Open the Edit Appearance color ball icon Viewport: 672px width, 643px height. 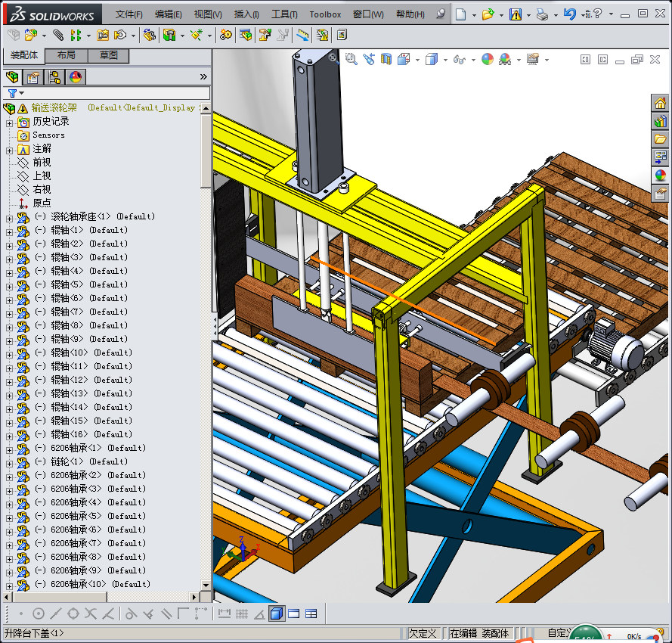488,59
